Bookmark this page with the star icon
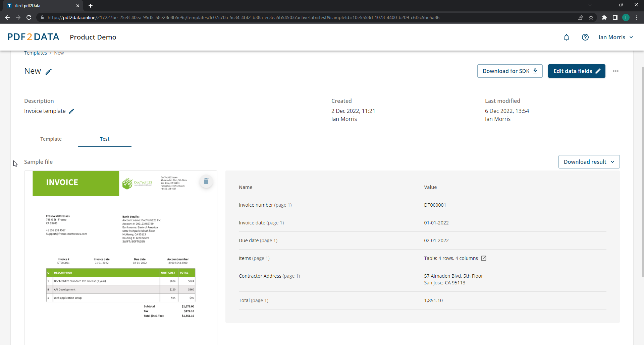The width and height of the screenshot is (644, 345). pos(591,17)
